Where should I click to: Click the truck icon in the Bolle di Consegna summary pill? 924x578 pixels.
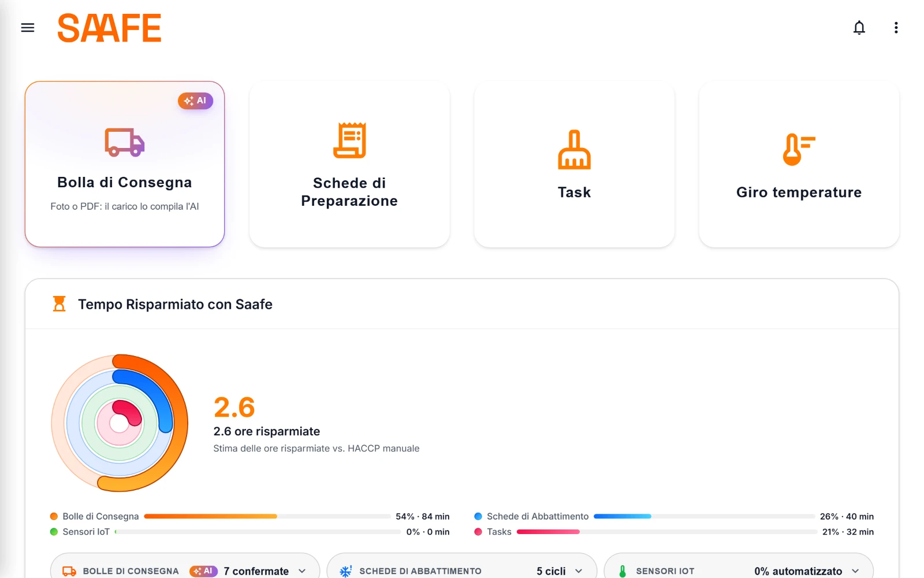tap(69, 571)
